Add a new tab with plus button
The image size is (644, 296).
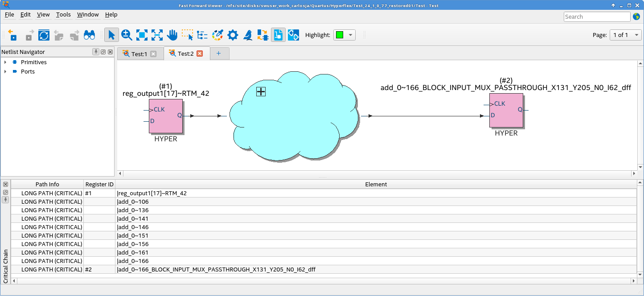[x=218, y=53]
